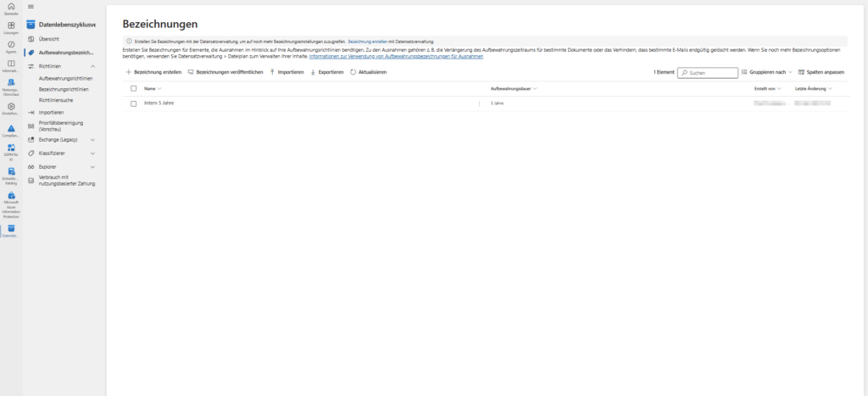
Task: Open the Gruppieren nach dropdown
Action: (x=766, y=73)
